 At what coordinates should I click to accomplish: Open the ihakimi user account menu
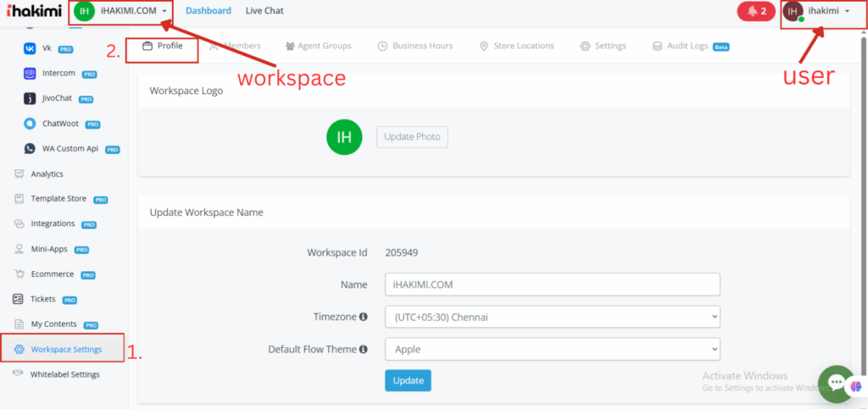816,11
